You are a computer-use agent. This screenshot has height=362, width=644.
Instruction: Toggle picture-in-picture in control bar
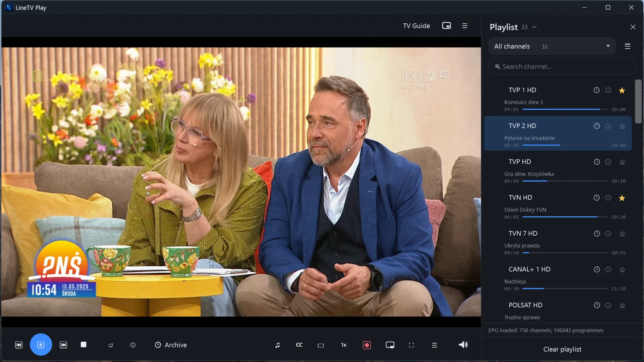point(390,345)
